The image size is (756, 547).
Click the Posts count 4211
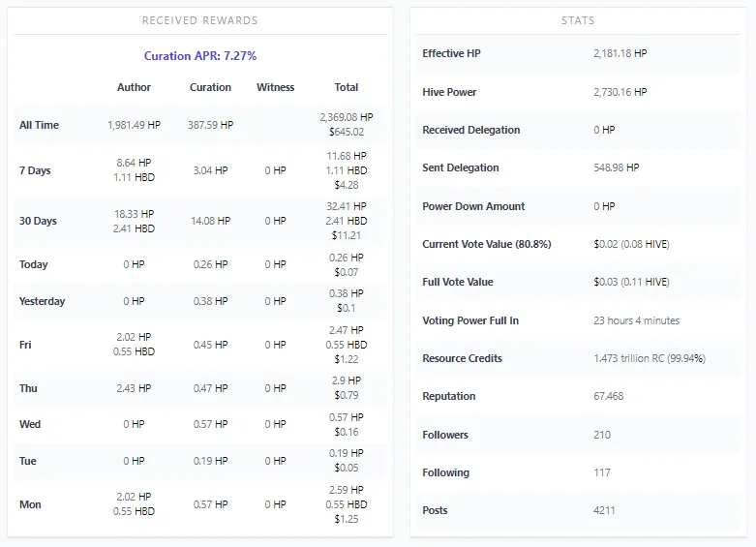click(604, 510)
